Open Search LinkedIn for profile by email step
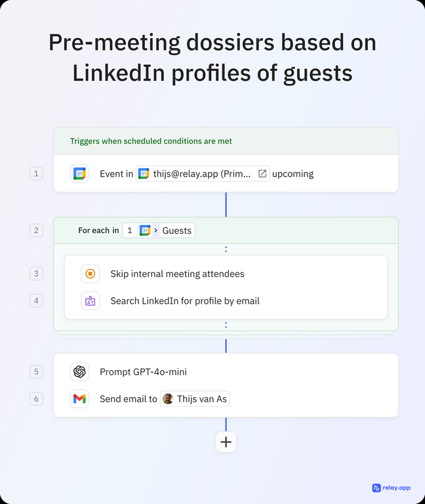 (x=185, y=301)
